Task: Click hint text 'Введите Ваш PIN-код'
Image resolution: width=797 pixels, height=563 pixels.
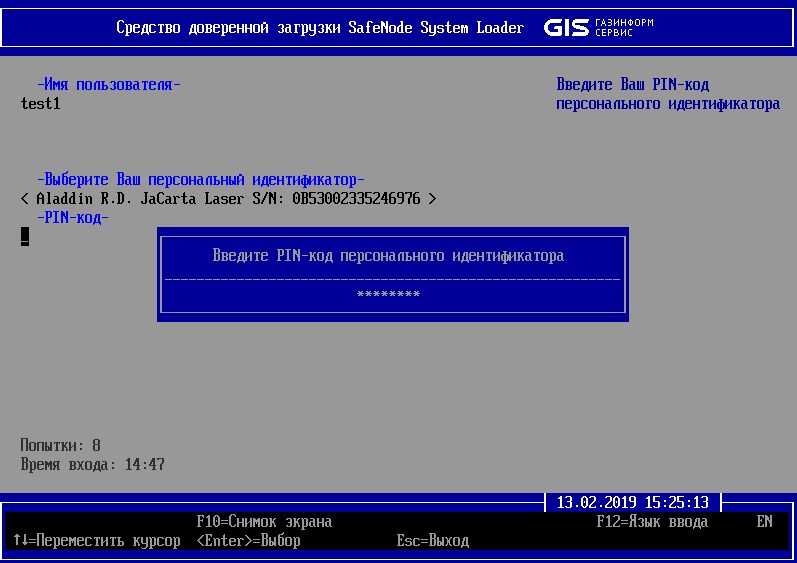Action: pyautogui.click(x=632, y=84)
